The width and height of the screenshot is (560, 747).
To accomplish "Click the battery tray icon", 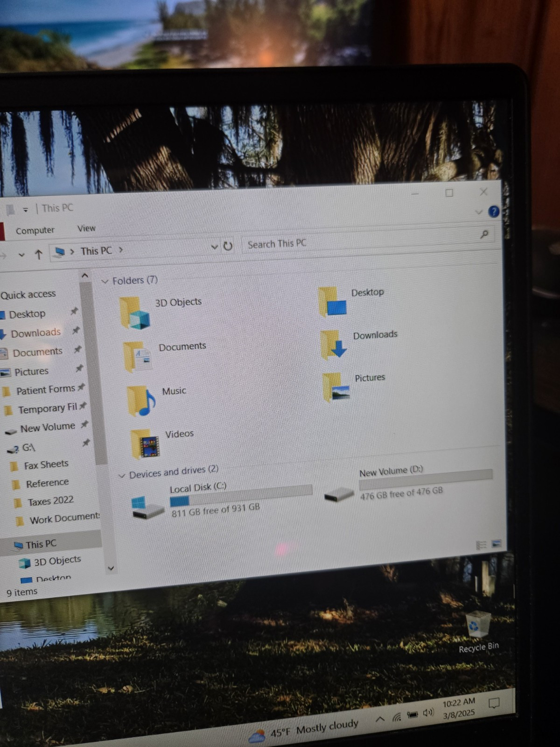I will 412,714.
